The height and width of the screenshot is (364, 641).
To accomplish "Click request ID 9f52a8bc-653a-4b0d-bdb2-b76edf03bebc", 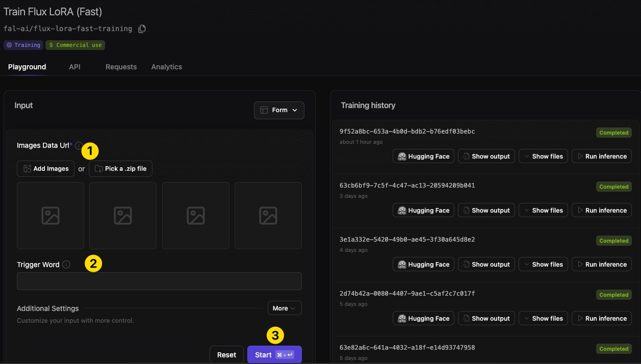I will (407, 132).
